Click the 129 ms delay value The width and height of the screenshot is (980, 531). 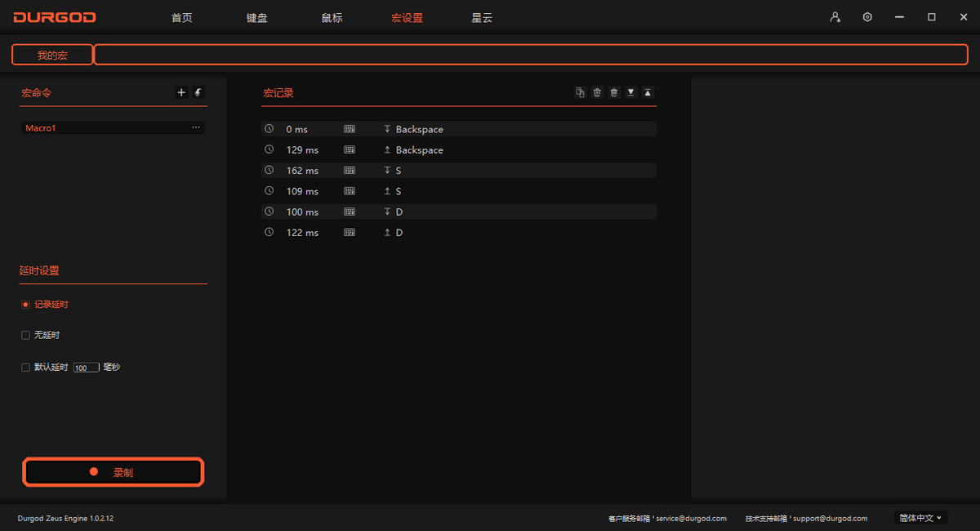(x=302, y=149)
